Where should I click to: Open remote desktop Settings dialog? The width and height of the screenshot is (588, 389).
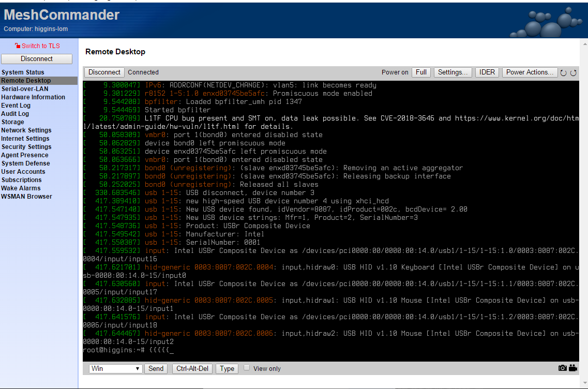tap(453, 72)
